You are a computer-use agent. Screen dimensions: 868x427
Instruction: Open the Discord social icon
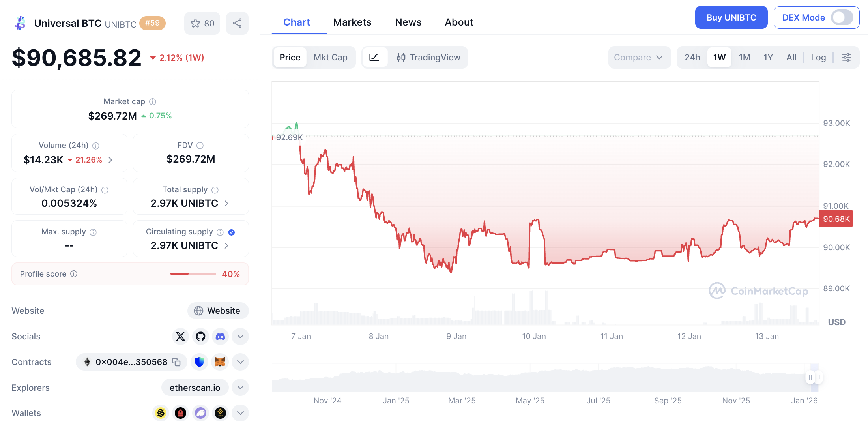coord(220,336)
